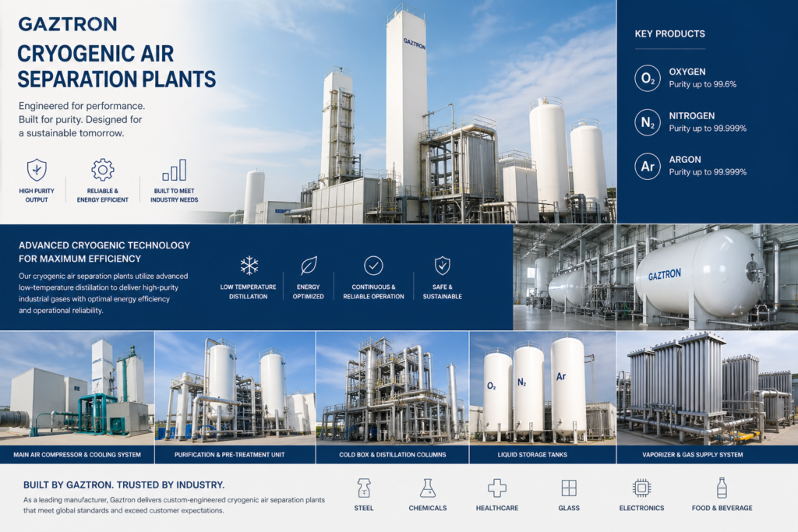Click the Vaporizer & Gas Supply System caption

[x=707, y=454]
